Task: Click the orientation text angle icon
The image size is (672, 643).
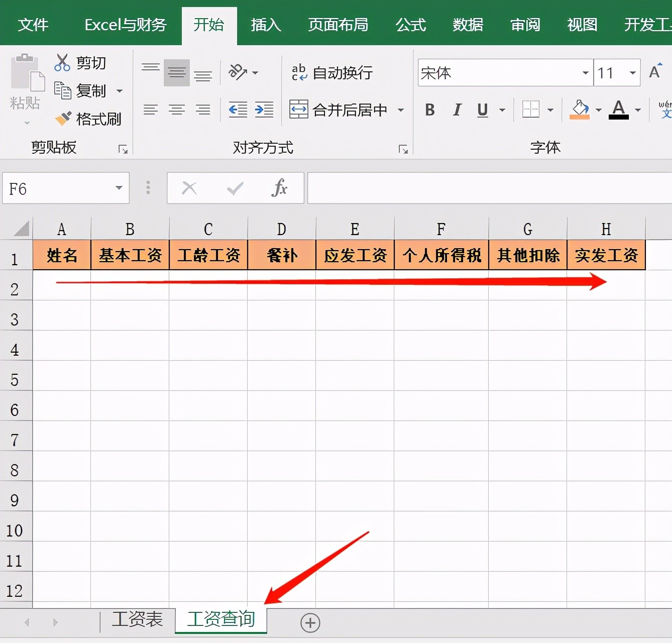Action: pos(238,72)
